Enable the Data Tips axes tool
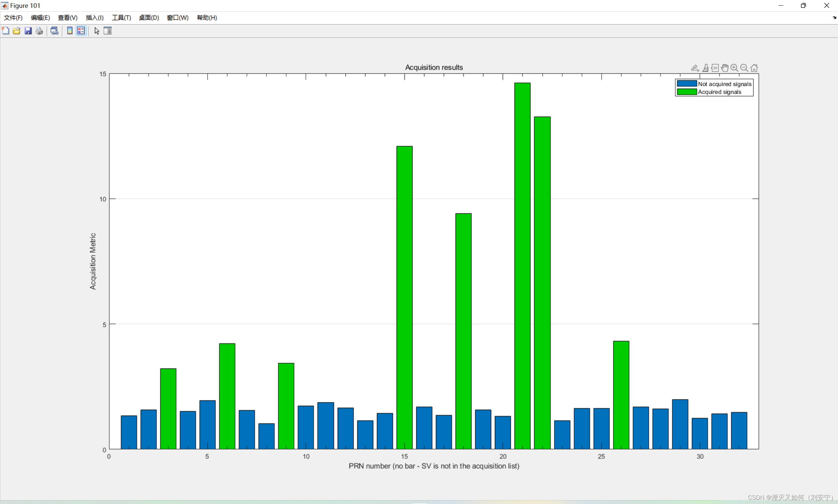This screenshot has height=504, width=838. click(715, 68)
